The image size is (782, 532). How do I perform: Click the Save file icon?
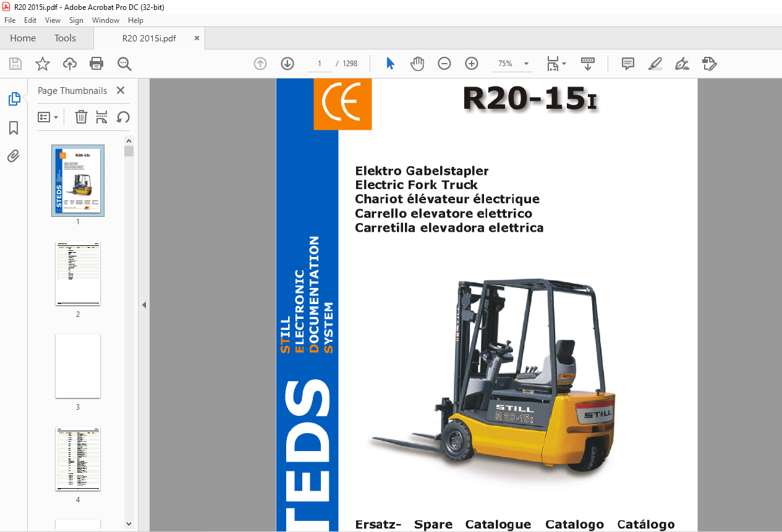[x=15, y=64]
